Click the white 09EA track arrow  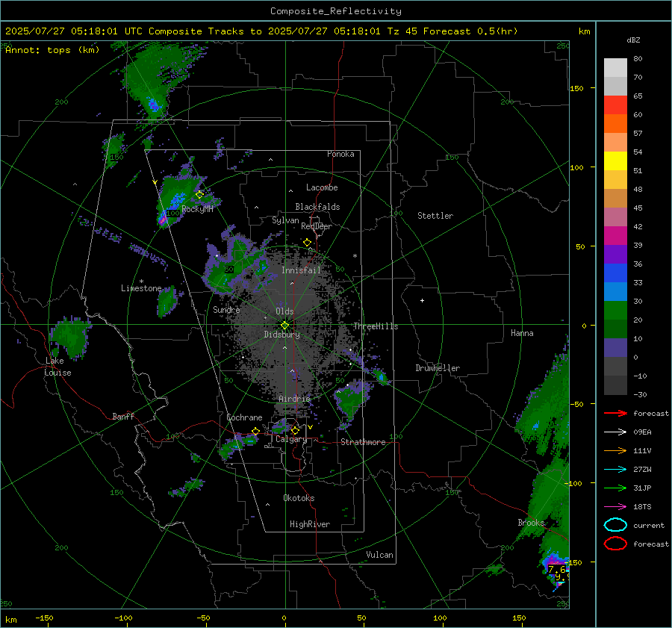pos(615,432)
